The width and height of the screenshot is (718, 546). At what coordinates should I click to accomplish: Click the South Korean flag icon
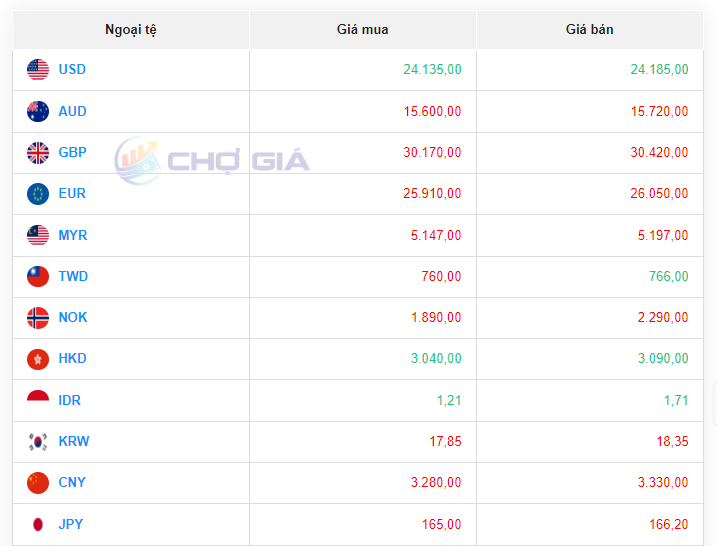[38, 442]
